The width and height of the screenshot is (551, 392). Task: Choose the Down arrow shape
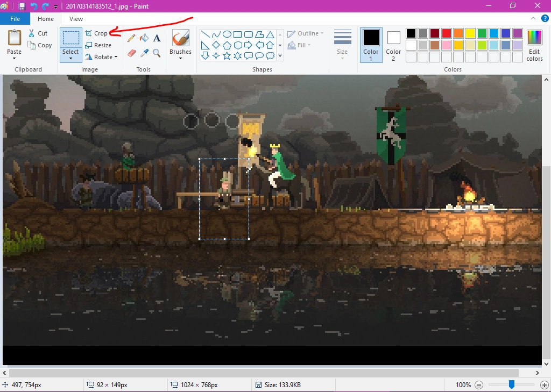206,55
